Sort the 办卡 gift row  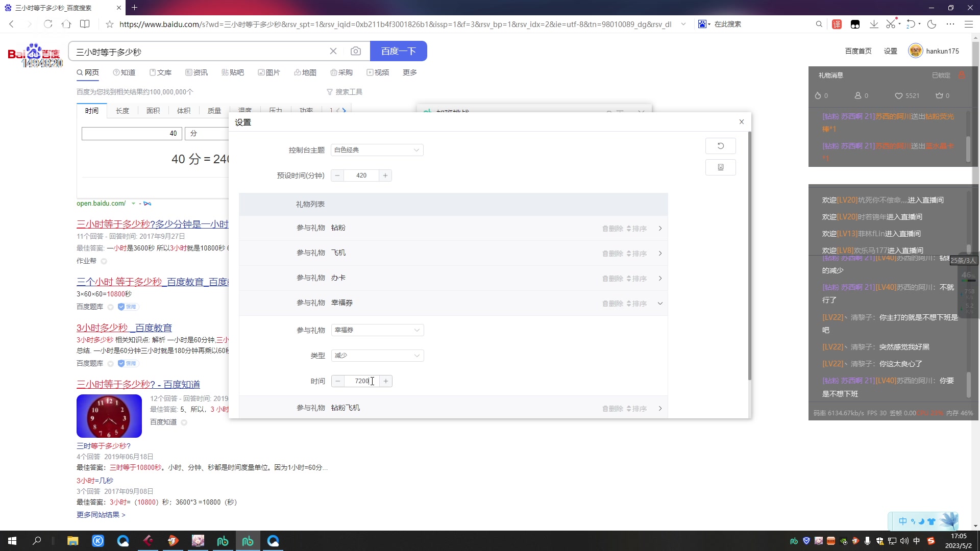tap(636, 279)
